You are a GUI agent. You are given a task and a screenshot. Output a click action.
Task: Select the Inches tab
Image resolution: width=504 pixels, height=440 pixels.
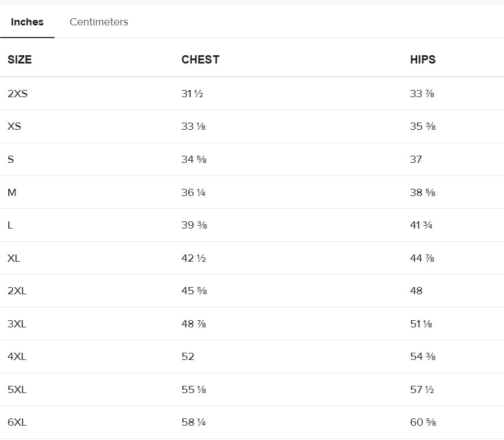(x=27, y=22)
